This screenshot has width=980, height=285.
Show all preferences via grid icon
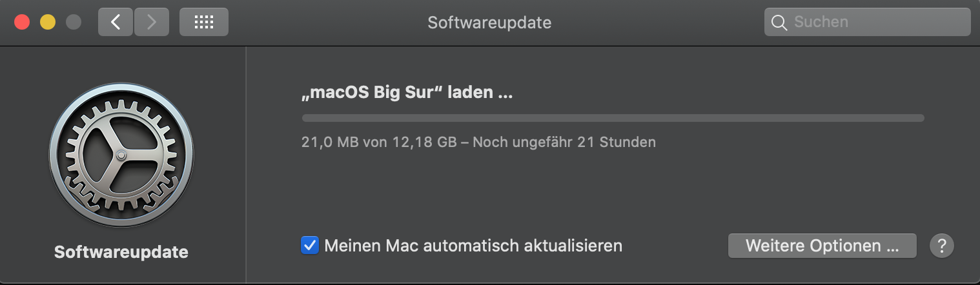(203, 23)
